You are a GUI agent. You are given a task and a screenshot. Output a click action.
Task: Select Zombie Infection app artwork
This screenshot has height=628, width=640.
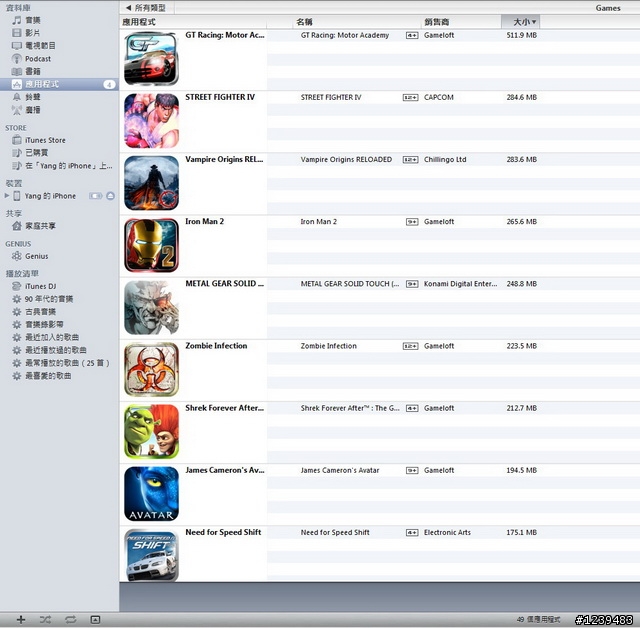tap(151, 369)
